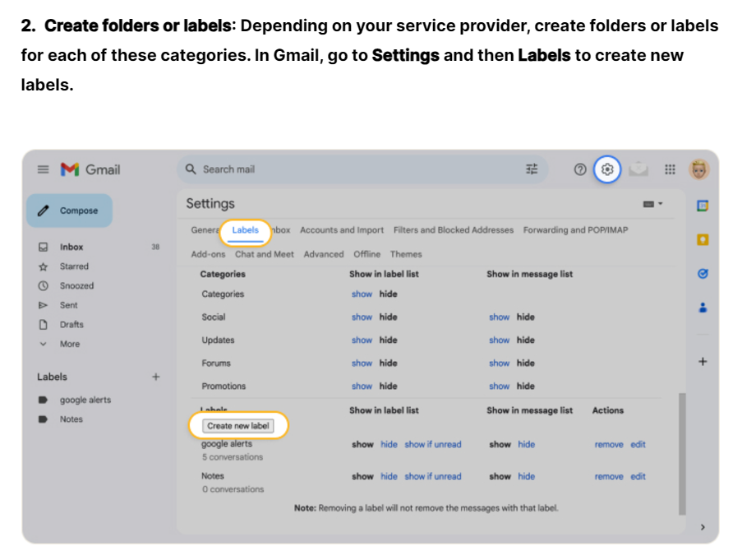The height and width of the screenshot is (551, 756).
Task: Open Google Calendar side panel icon
Action: [703, 206]
